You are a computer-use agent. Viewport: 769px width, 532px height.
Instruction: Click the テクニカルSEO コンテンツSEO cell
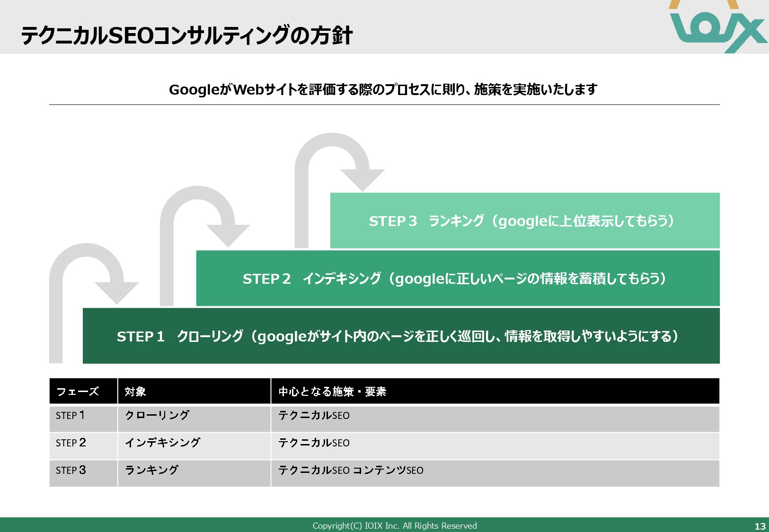tap(351, 470)
